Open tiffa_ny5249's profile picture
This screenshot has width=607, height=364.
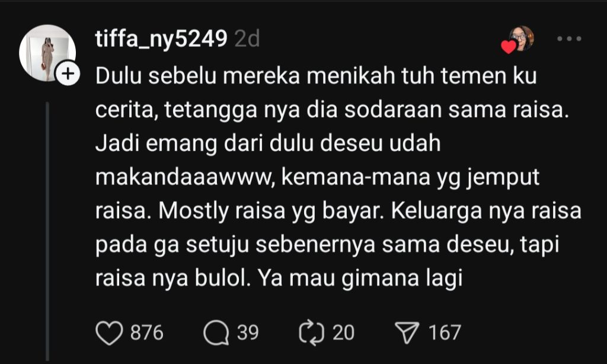47,53
